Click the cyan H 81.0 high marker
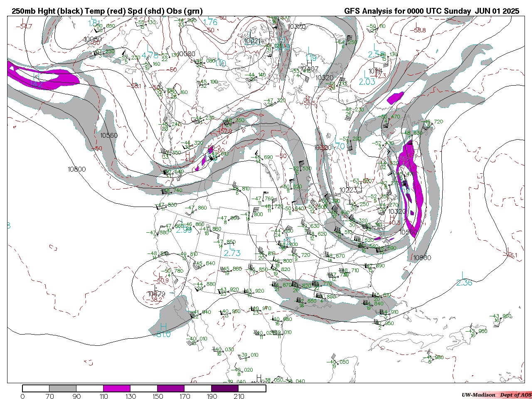This screenshot has width=532, height=399. tap(163, 331)
